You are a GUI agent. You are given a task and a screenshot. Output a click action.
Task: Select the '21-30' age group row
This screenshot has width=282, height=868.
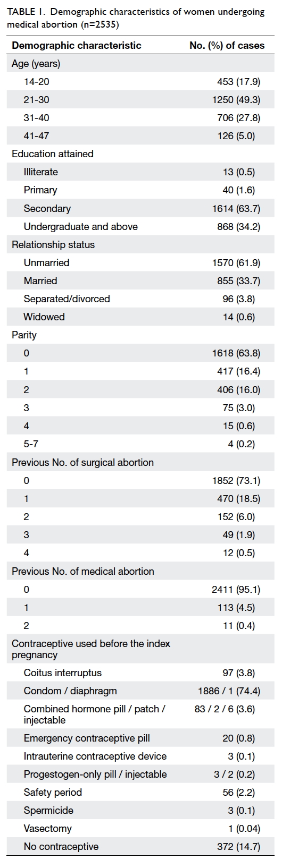click(141, 100)
